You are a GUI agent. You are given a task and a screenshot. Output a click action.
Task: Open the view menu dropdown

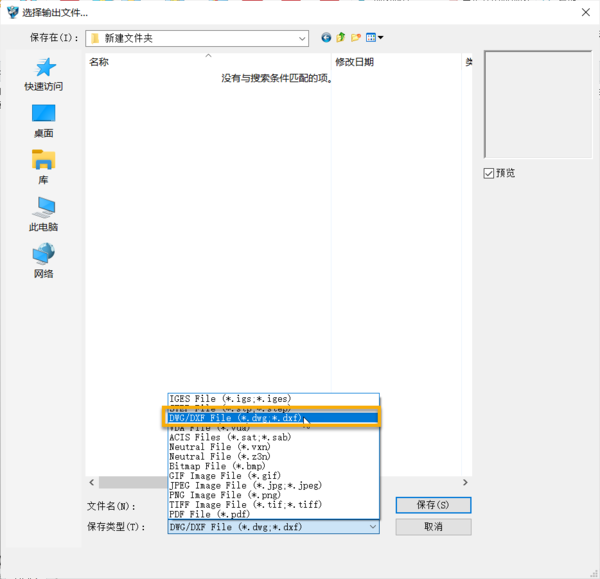coord(375,38)
